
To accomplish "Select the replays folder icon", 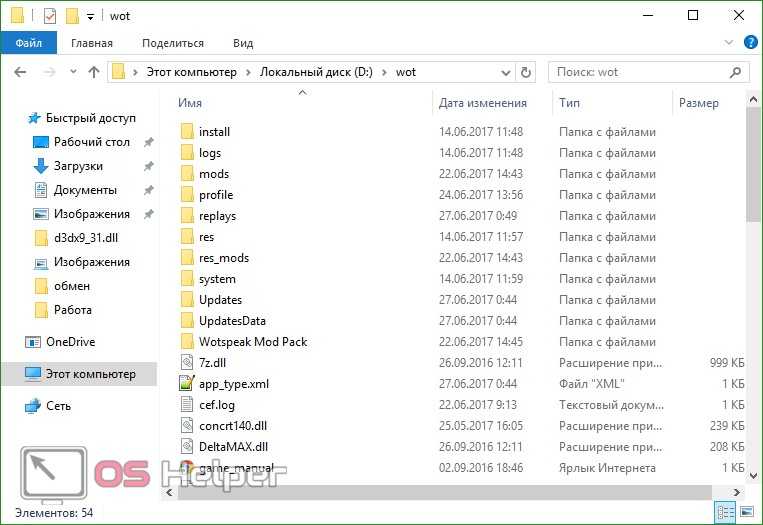I will click(x=187, y=216).
